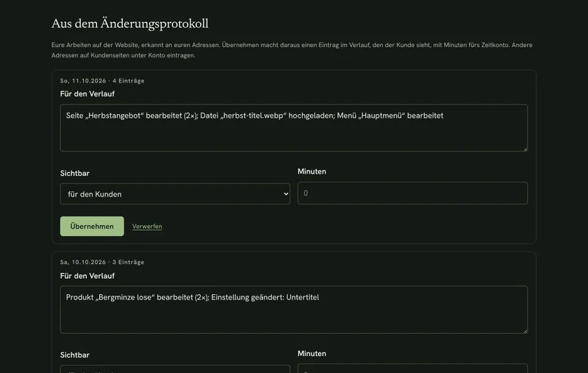Focus the Minuten field for 11.10.2026
The height and width of the screenshot is (373, 588).
tap(412, 193)
